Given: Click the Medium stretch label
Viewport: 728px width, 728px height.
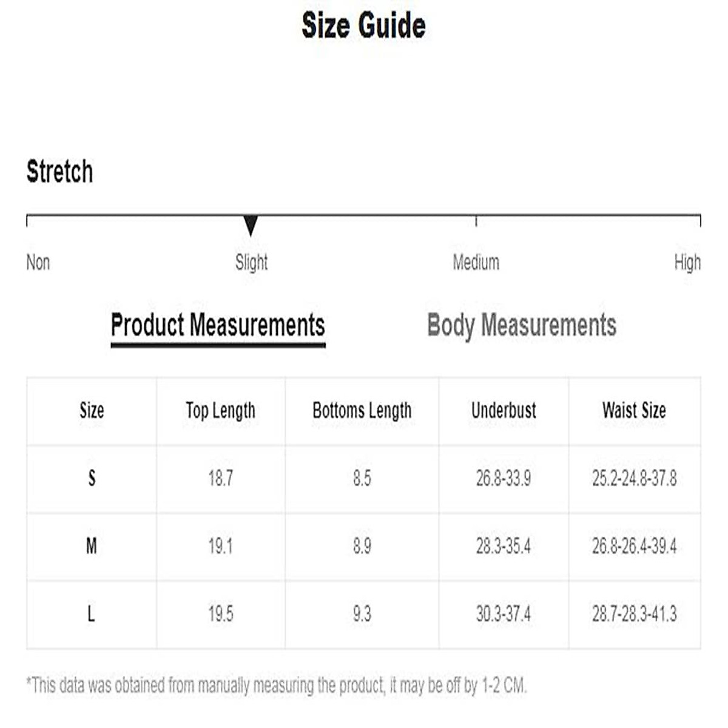Looking at the screenshot, I should pyautogui.click(x=476, y=263).
